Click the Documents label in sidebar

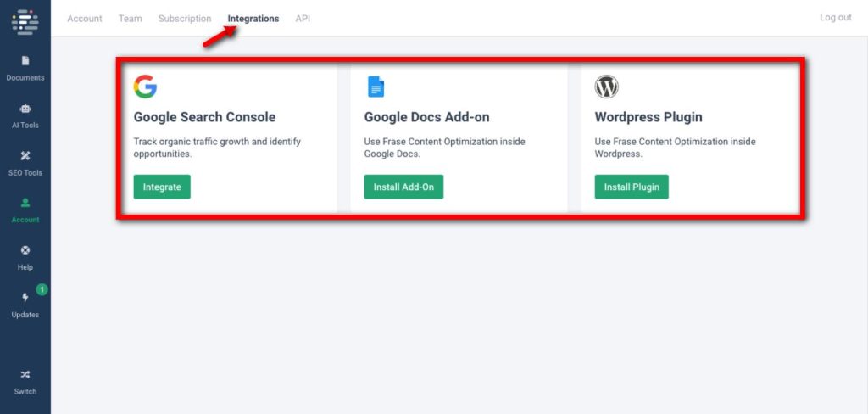(x=25, y=77)
